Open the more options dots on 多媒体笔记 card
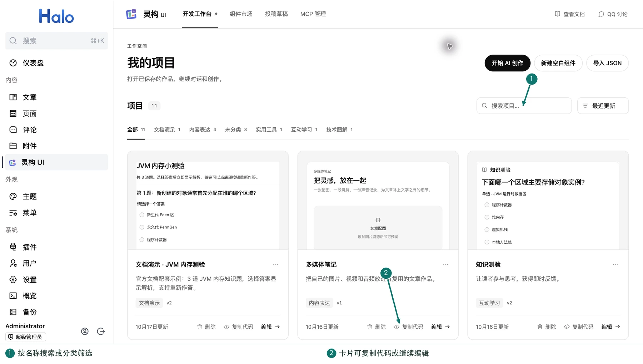The image size is (643, 364). (x=445, y=264)
